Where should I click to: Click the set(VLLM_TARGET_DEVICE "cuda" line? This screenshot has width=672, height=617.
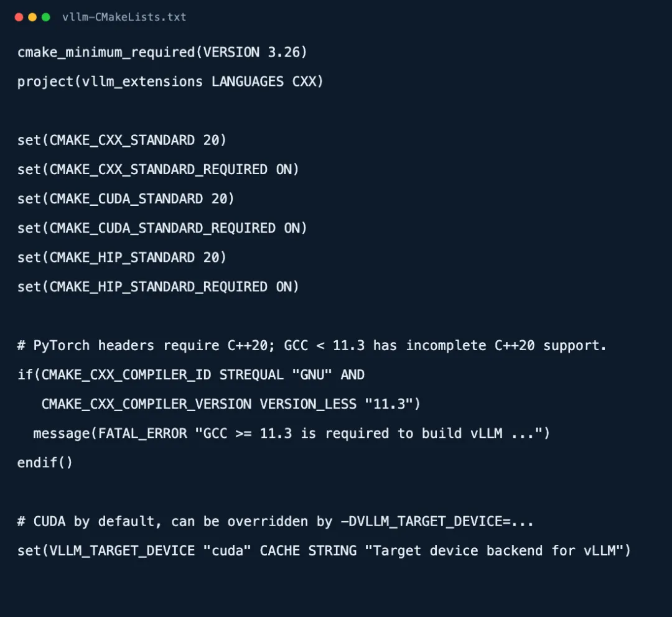coord(324,550)
